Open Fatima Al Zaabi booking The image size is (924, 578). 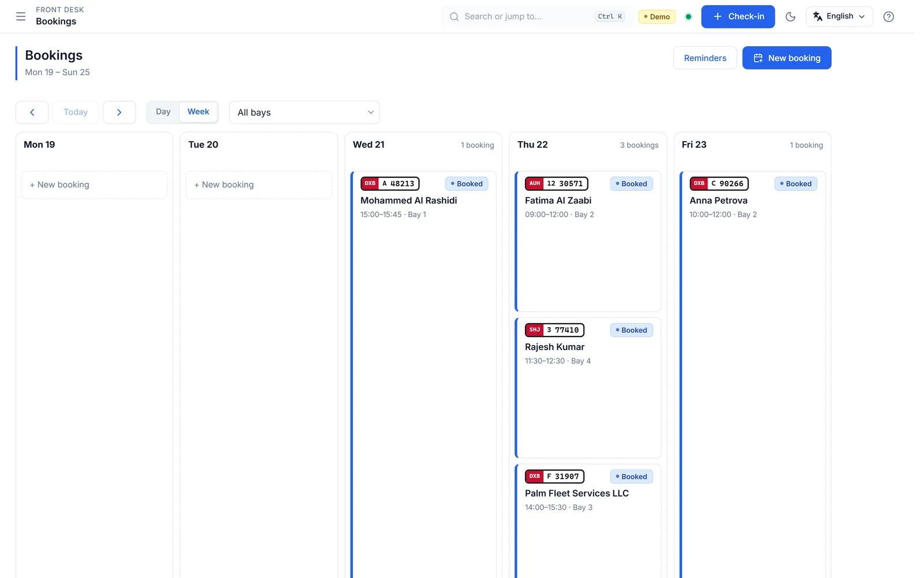click(x=588, y=242)
